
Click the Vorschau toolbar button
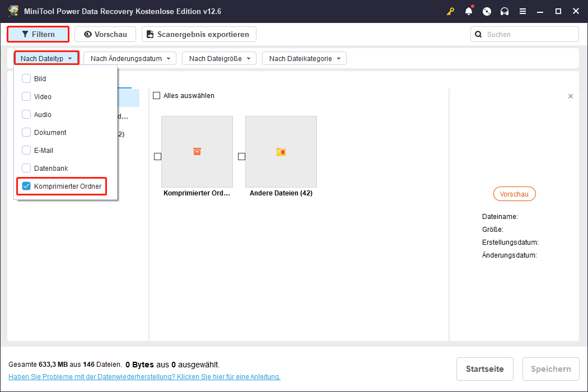click(105, 34)
